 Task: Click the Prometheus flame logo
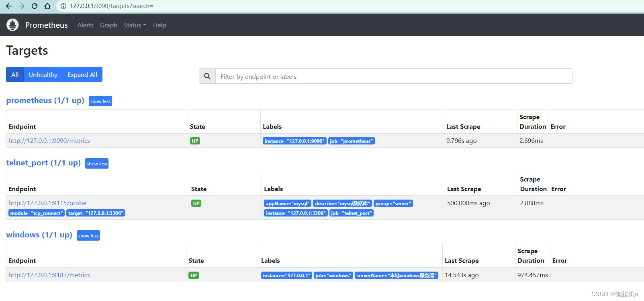point(12,25)
